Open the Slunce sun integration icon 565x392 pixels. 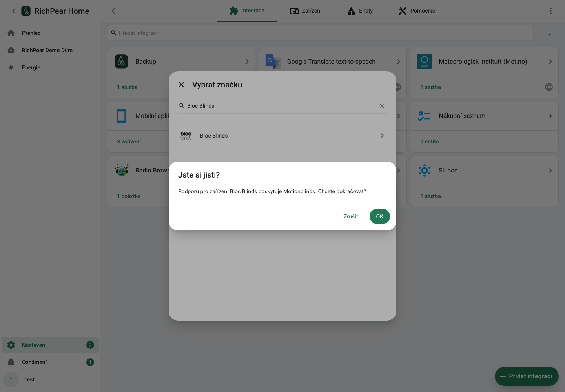tap(425, 171)
